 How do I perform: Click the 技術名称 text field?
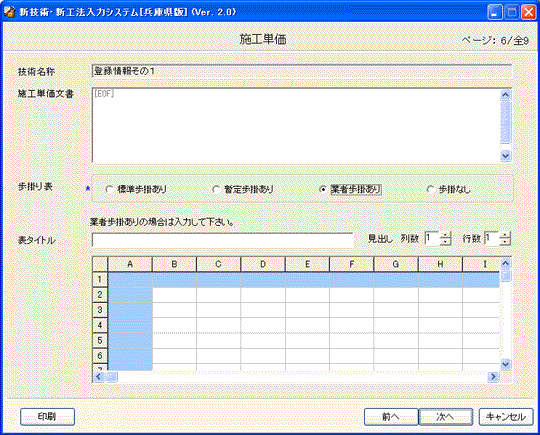click(x=302, y=71)
